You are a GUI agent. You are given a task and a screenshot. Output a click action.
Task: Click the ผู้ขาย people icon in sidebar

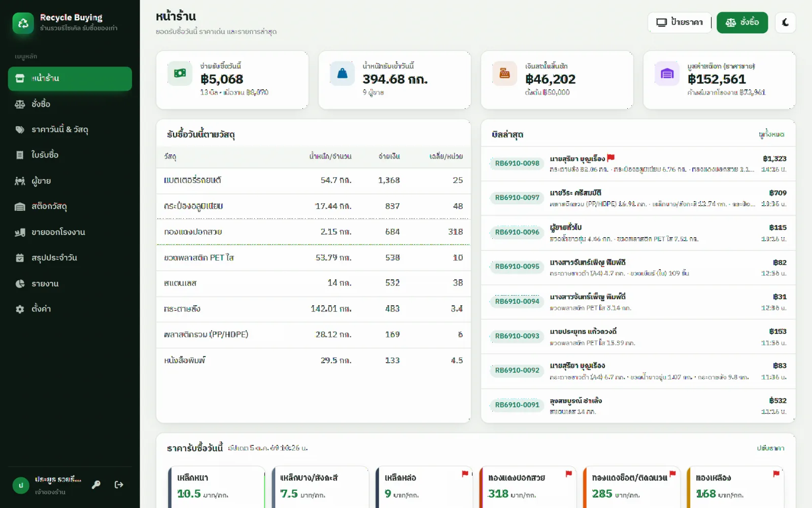click(x=20, y=181)
